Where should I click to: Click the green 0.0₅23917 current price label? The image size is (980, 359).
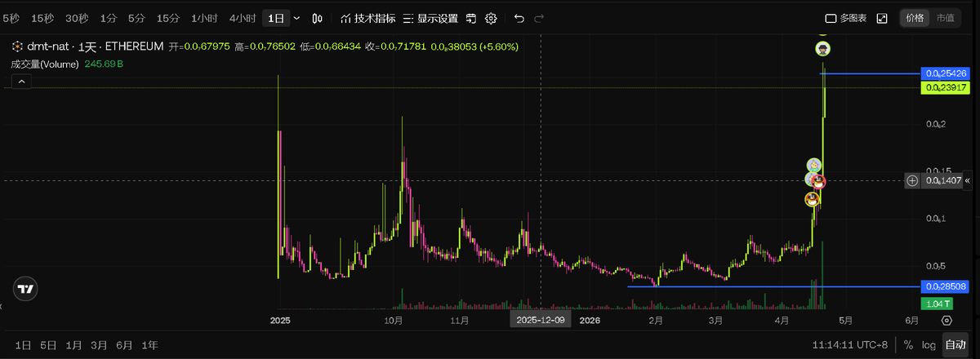(946, 87)
